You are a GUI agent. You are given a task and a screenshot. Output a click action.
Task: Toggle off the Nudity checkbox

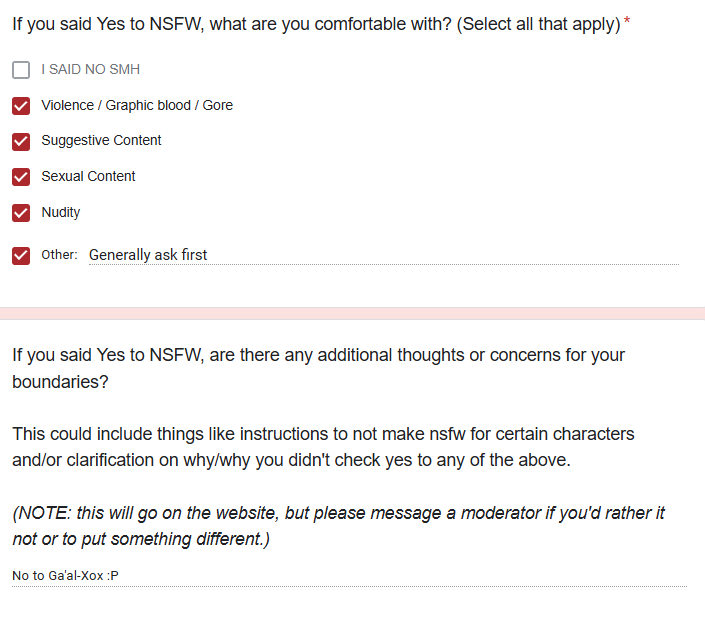[x=21, y=213]
